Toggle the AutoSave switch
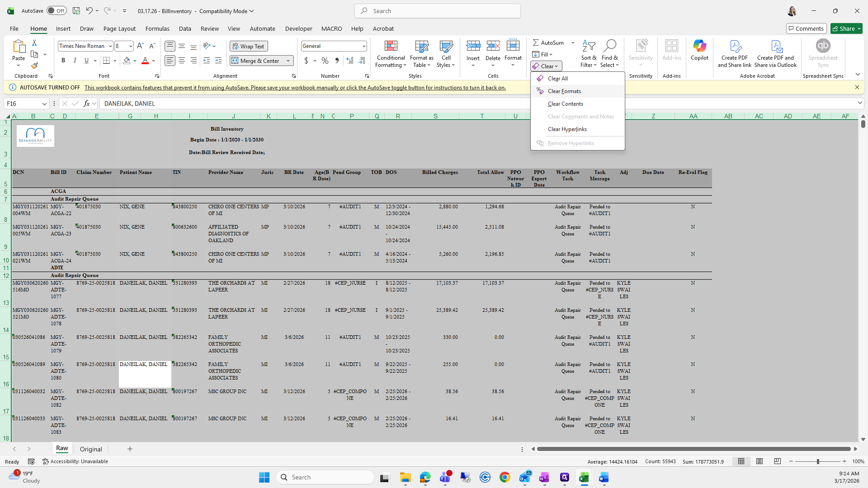This screenshot has width=868, height=488. point(57,11)
